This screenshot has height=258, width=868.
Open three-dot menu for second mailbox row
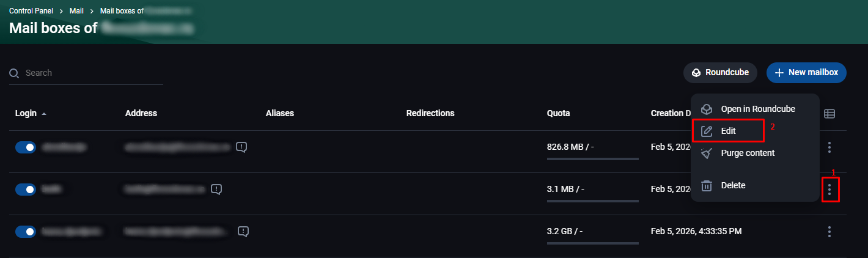coord(829,190)
